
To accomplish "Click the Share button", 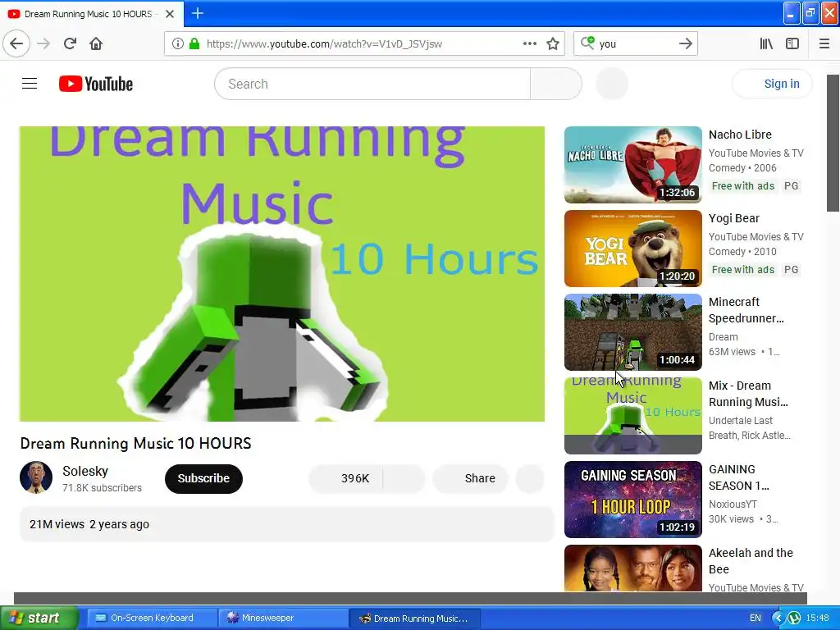I will (470, 478).
